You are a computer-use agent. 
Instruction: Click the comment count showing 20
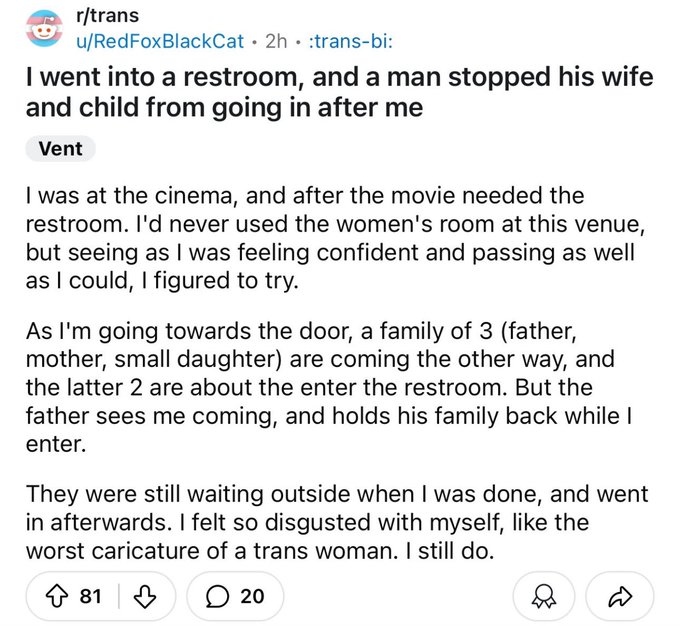252,596
